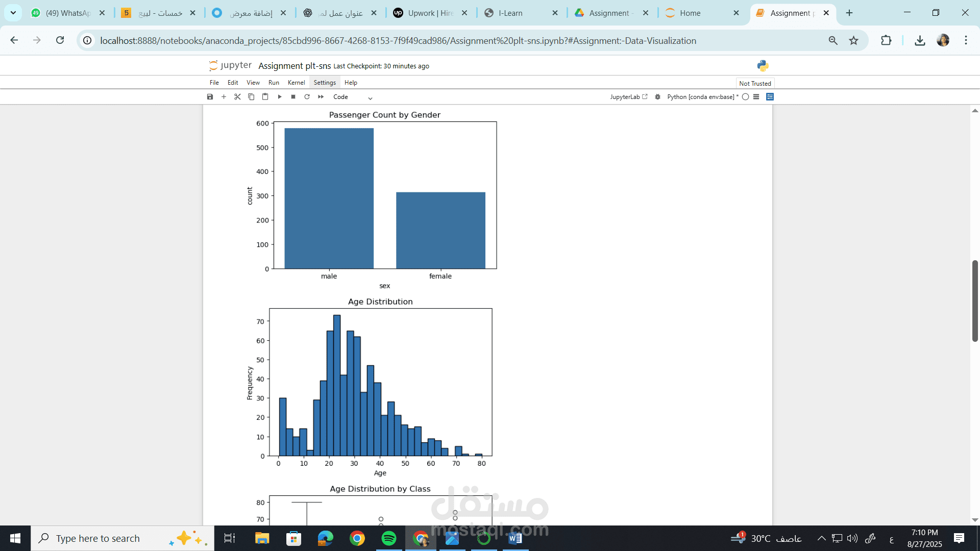
Task: Toggle the Not Trusted status
Action: coord(755,83)
